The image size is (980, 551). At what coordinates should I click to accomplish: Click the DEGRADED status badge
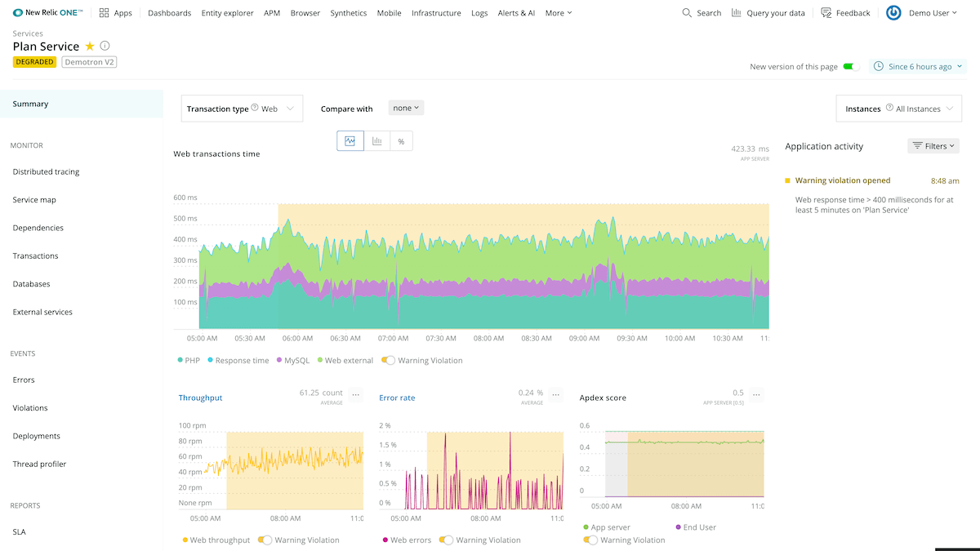pyautogui.click(x=35, y=62)
